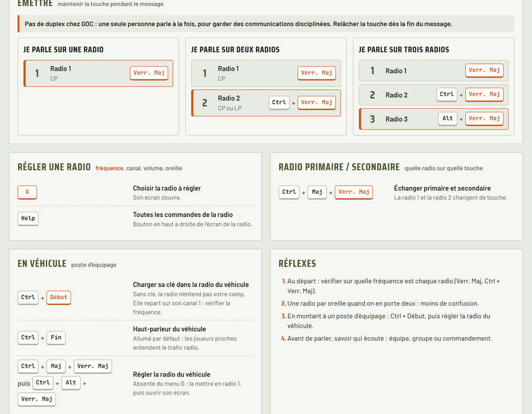The width and height of the screenshot is (532, 414).
Task: Select the Radio 3 label
Action: point(396,119)
